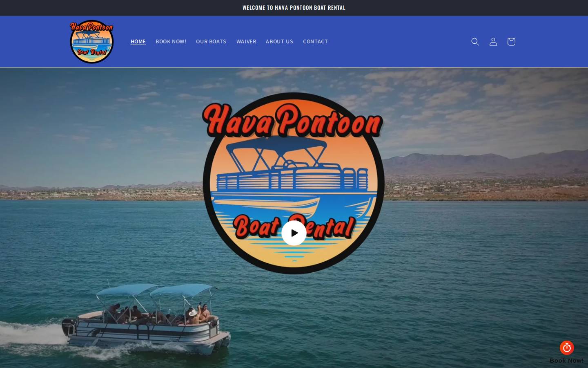
Task: Open the About Us page
Action: (279, 42)
